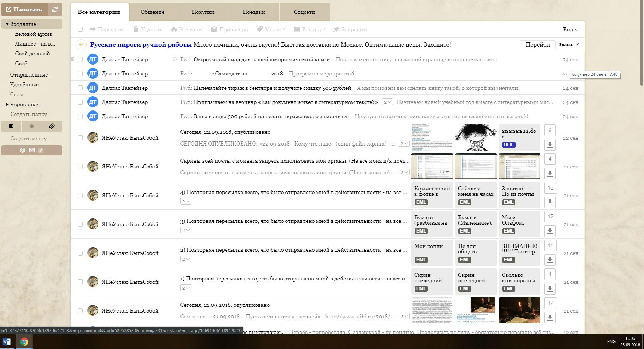Download attachments of '2) Повторная пересылка' message
644x349 pixels.
(550, 260)
